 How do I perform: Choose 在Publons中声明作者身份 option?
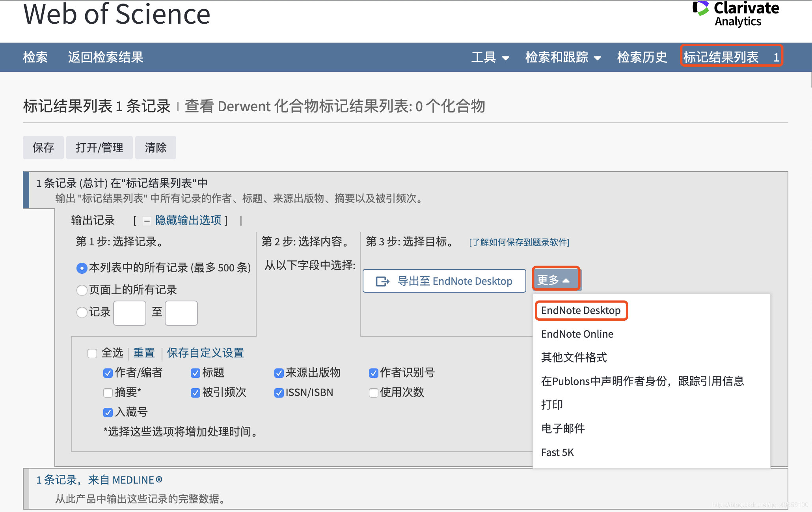[x=643, y=381]
